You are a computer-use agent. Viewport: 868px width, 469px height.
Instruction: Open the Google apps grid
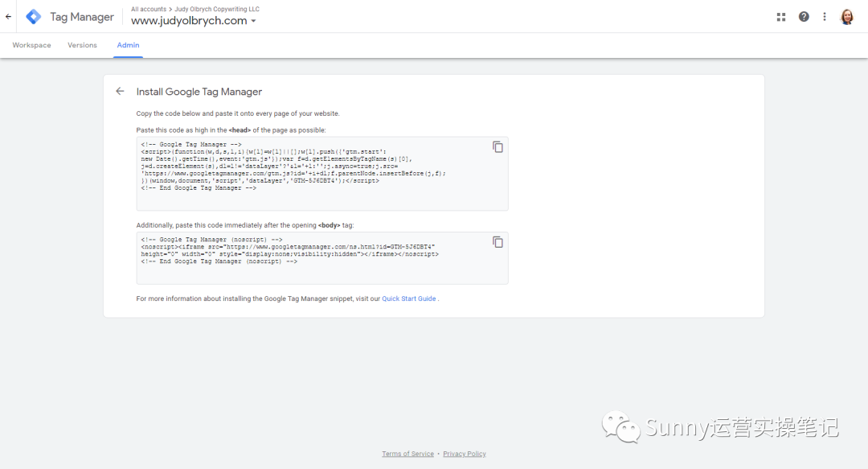(781, 17)
